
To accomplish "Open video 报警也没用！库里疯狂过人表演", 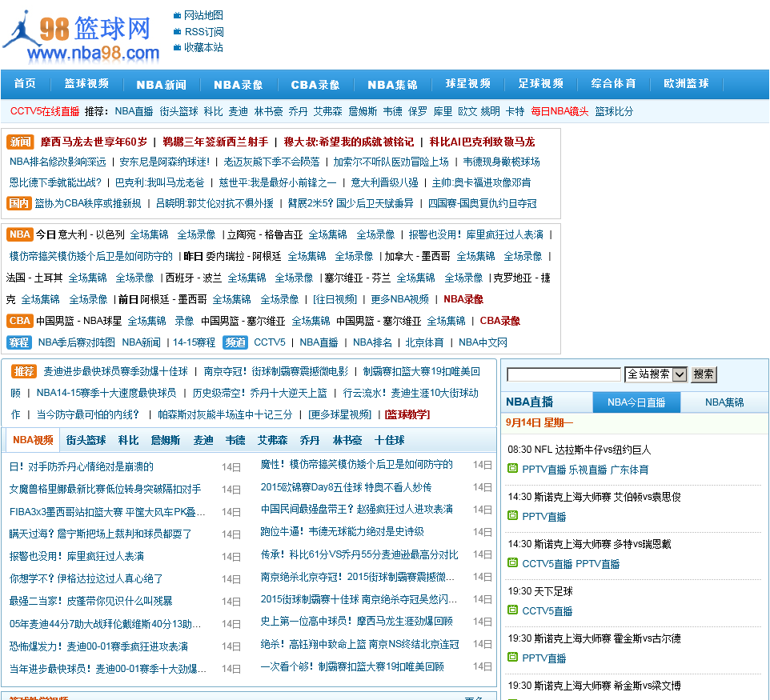I will point(77,557).
